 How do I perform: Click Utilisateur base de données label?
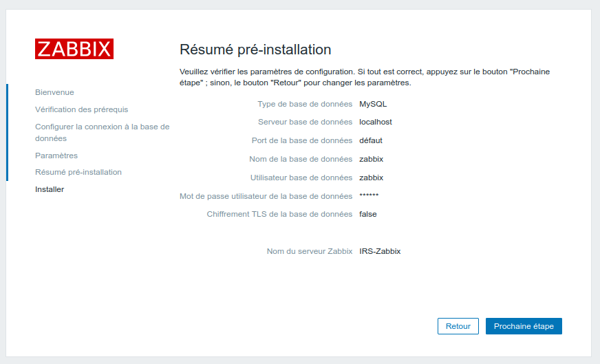coord(301,178)
